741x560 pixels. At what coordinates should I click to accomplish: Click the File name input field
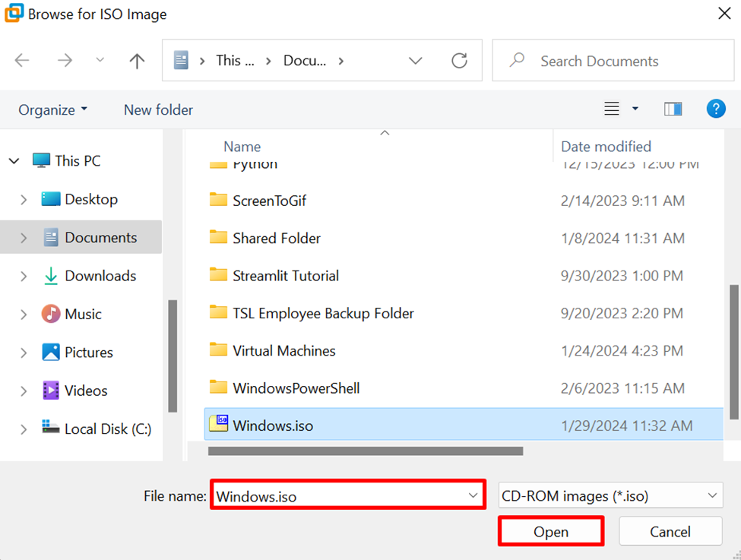point(348,495)
